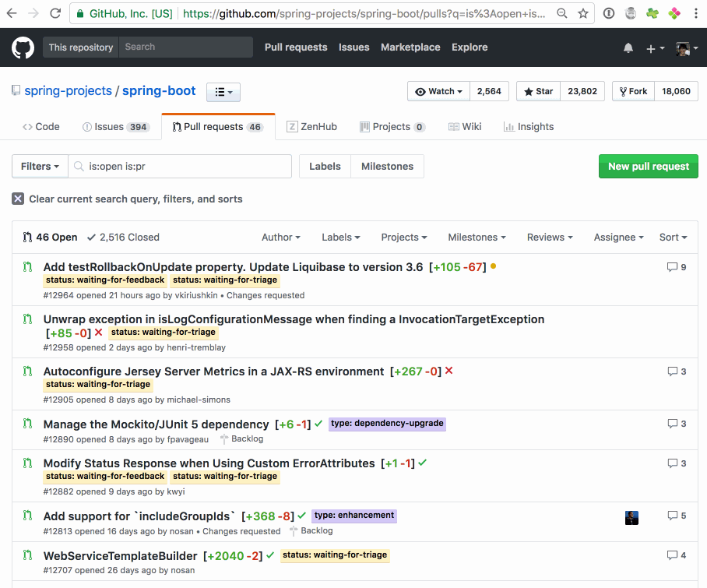Star the spring-boot repository
The height and width of the screenshot is (588, 707).
(538, 92)
